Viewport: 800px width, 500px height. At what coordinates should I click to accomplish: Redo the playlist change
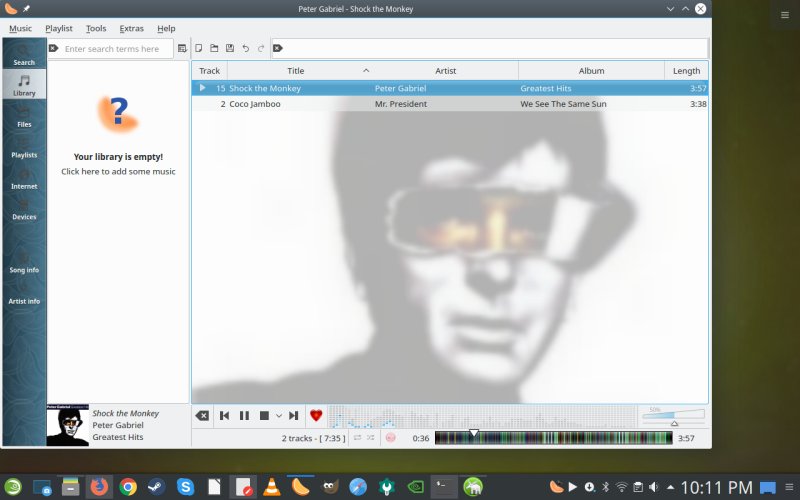(x=261, y=48)
